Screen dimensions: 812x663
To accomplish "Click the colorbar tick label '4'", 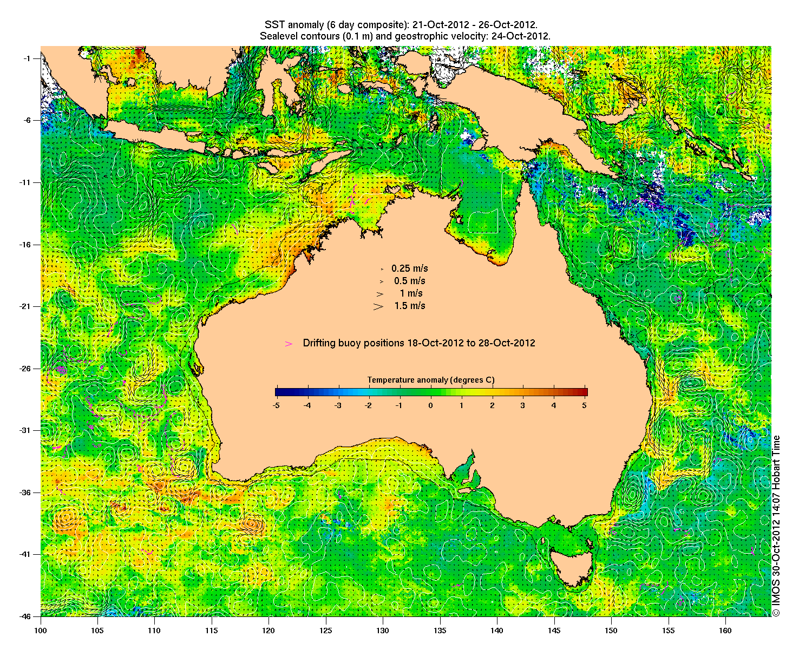I will pyautogui.click(x=554, y=405).
